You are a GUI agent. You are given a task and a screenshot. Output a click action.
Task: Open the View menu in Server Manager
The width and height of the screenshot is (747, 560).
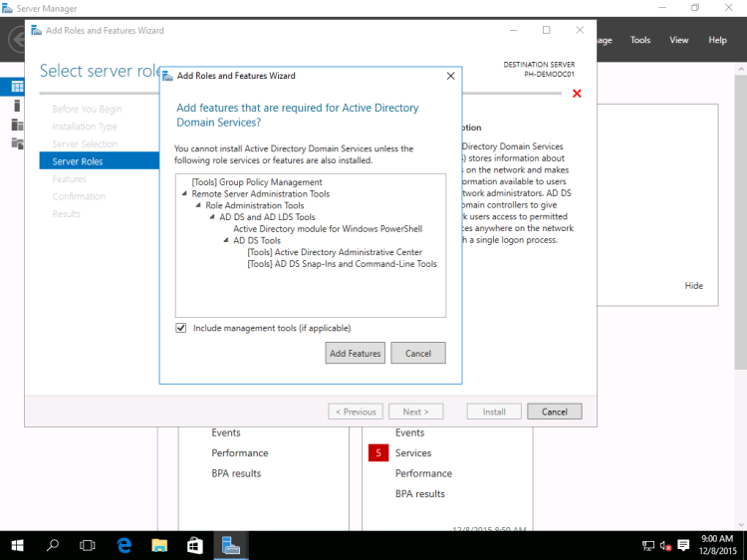click(x=678, y=40)
